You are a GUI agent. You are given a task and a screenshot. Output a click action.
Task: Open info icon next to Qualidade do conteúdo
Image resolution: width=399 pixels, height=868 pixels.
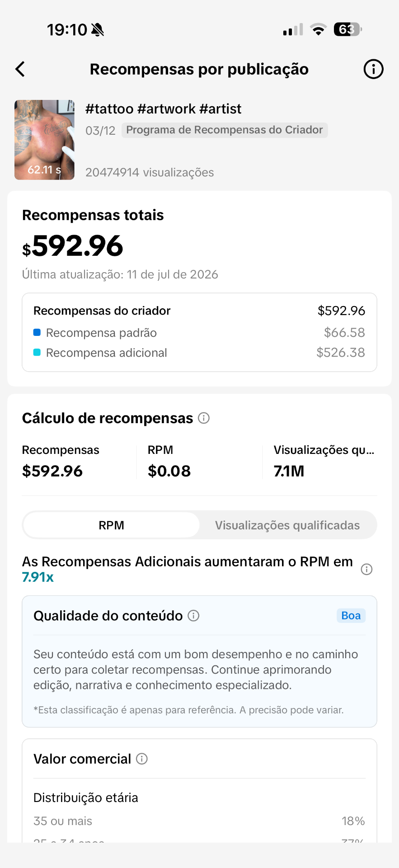(193, 616)
